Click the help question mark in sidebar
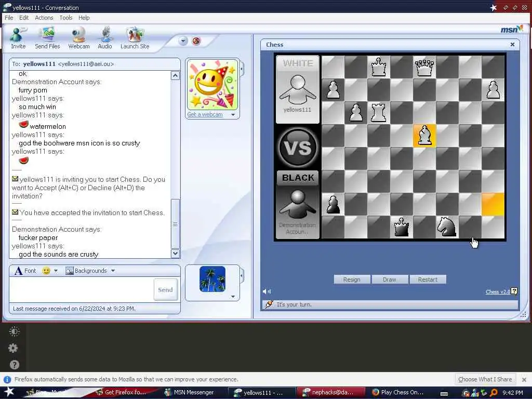This screenshot has height=399, width=532. tap(14, 365)
